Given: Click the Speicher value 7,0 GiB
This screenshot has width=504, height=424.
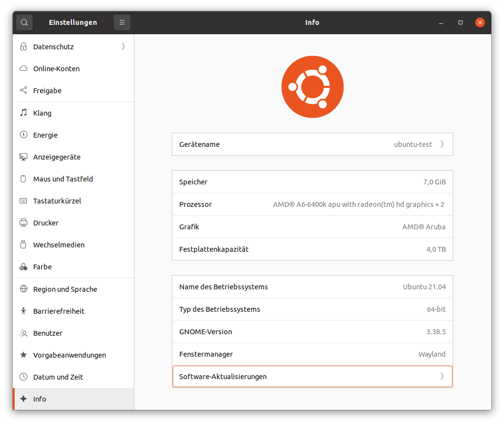Looking at the screenshot, I should tap(435, 182).
